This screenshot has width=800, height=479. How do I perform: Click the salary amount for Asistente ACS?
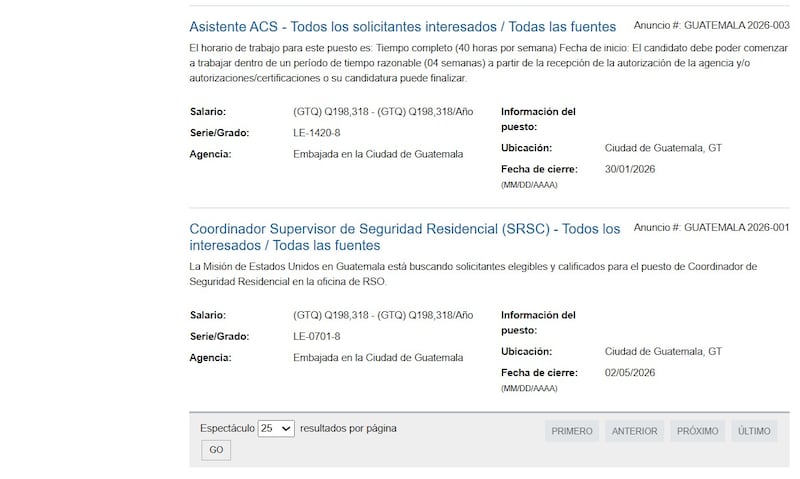click(x=383, y=112)
